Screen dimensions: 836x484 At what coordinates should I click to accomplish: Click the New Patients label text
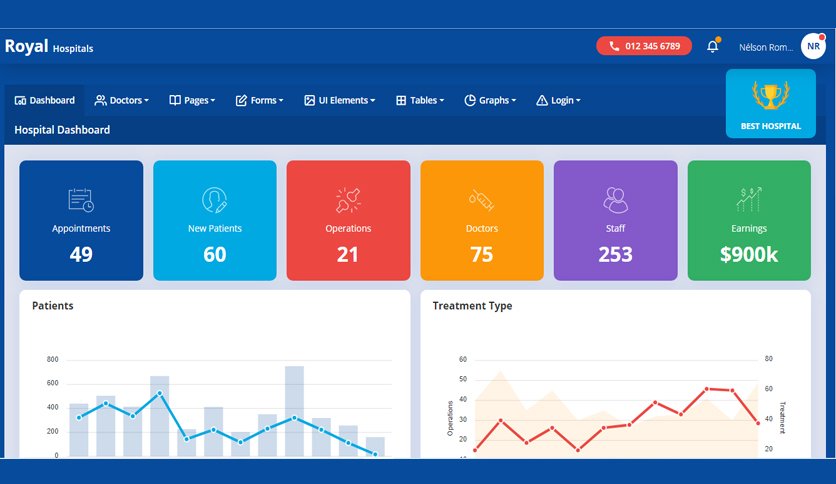214,228
